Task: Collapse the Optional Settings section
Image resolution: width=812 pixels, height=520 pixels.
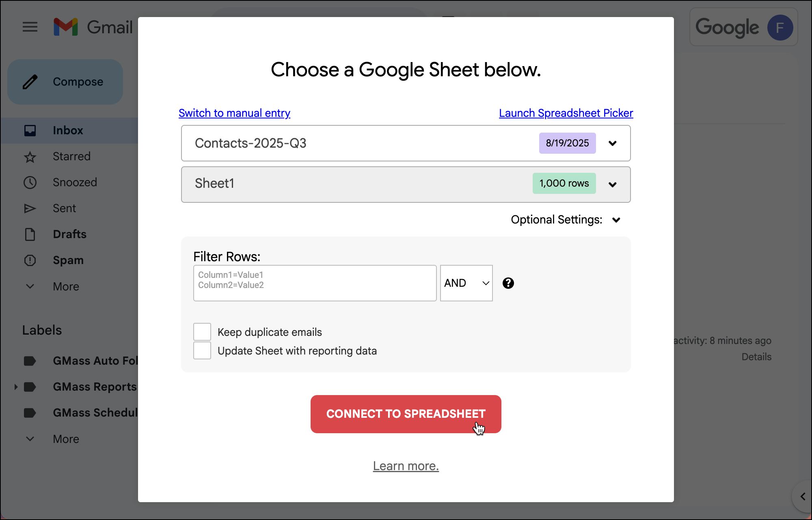Action: tap(616, 220)
